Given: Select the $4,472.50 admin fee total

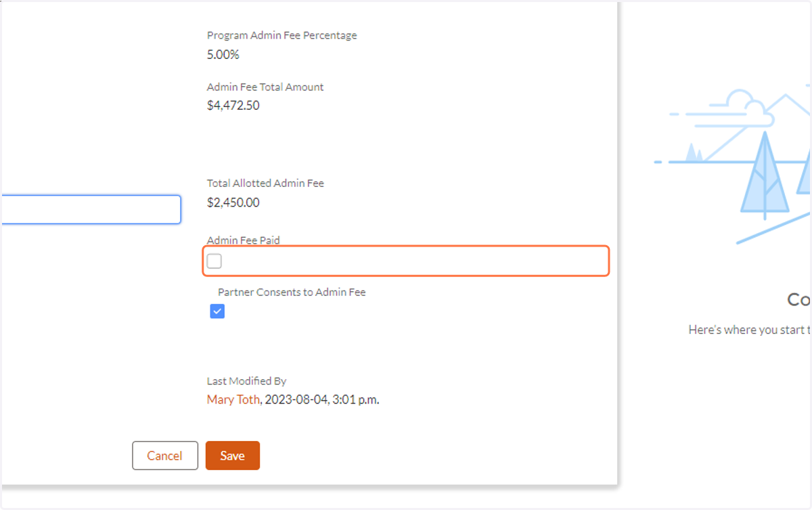Looking at the screenshot, I should point(233,106).
